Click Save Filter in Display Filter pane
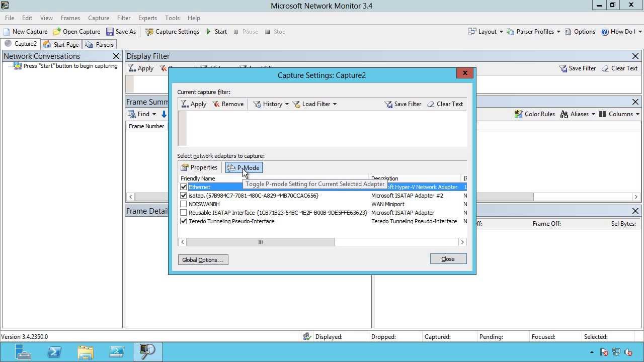644x362 pixels. click(x=578, y=68)
